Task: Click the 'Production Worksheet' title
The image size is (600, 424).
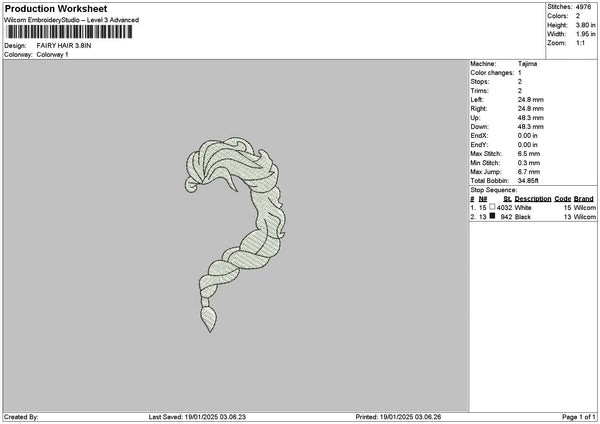Action: (56, 8)
